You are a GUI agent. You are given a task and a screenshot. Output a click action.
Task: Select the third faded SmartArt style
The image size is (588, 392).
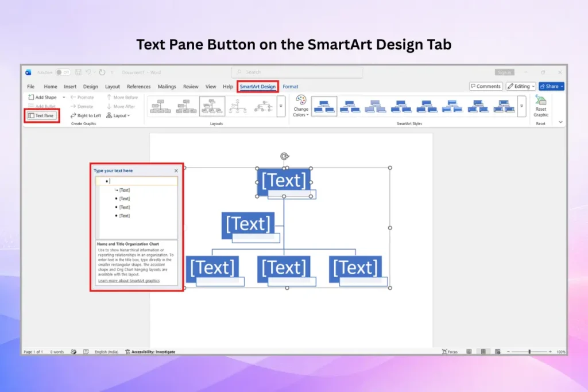point(375,106)
